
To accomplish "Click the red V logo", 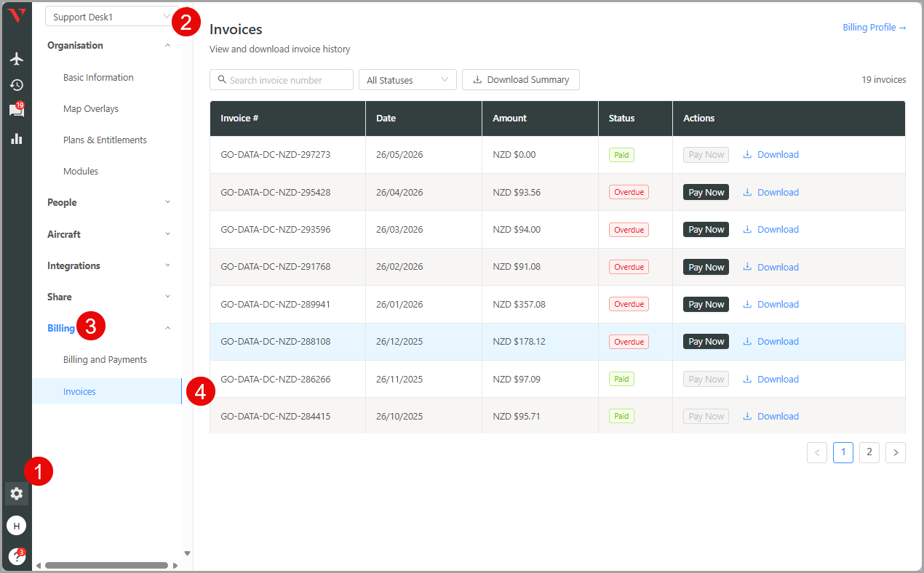I will (x=16, y=15).
